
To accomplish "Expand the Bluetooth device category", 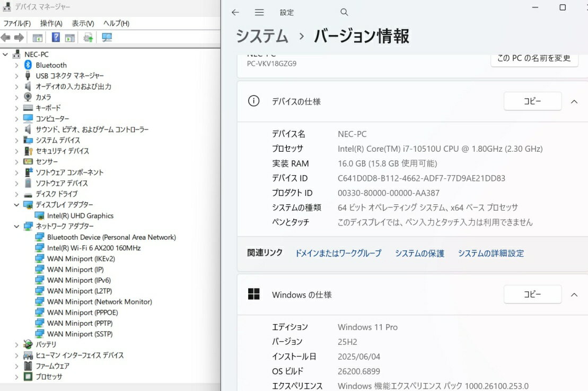I will [x=16, y=65].
